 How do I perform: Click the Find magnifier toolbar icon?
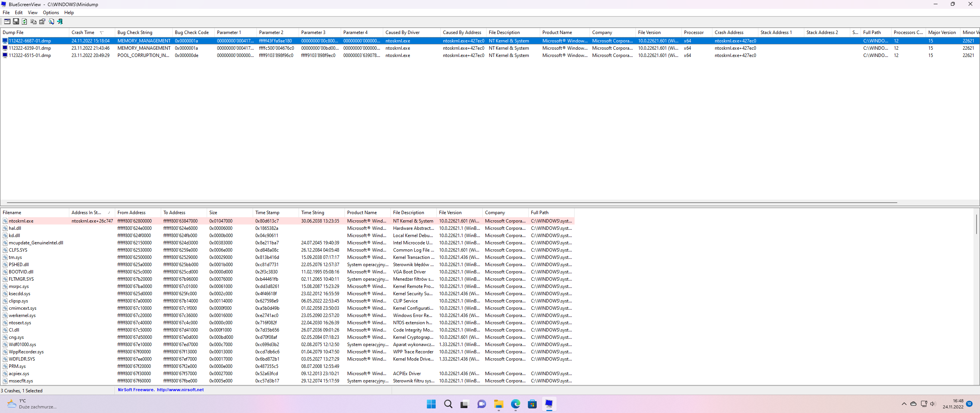51,21
